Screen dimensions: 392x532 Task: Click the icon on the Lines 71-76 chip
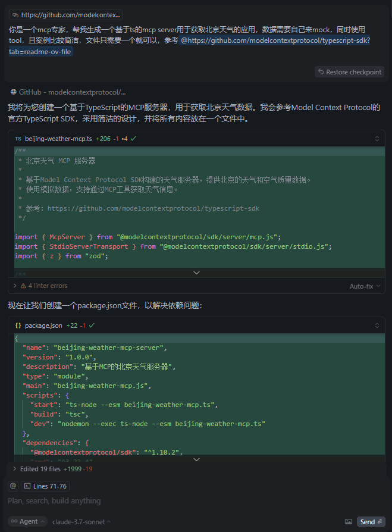[27, 486]
